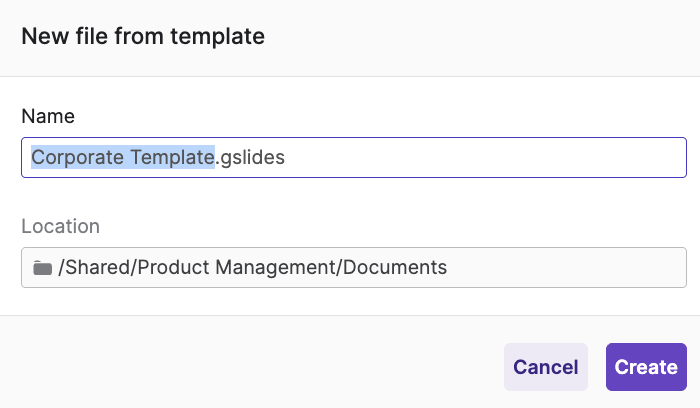Click "Product Management" in the location path

point(238,268)
